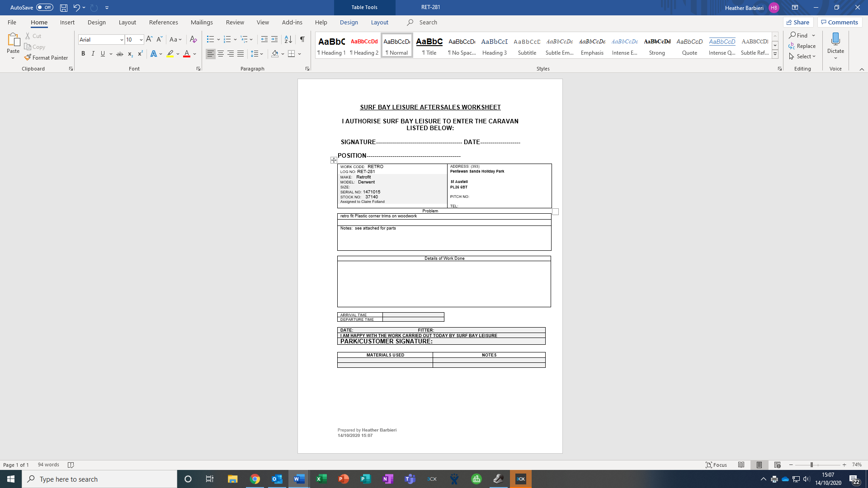868x488 pixels.
Task: Turn on the AutoSave switch
Action: (44, 7)
